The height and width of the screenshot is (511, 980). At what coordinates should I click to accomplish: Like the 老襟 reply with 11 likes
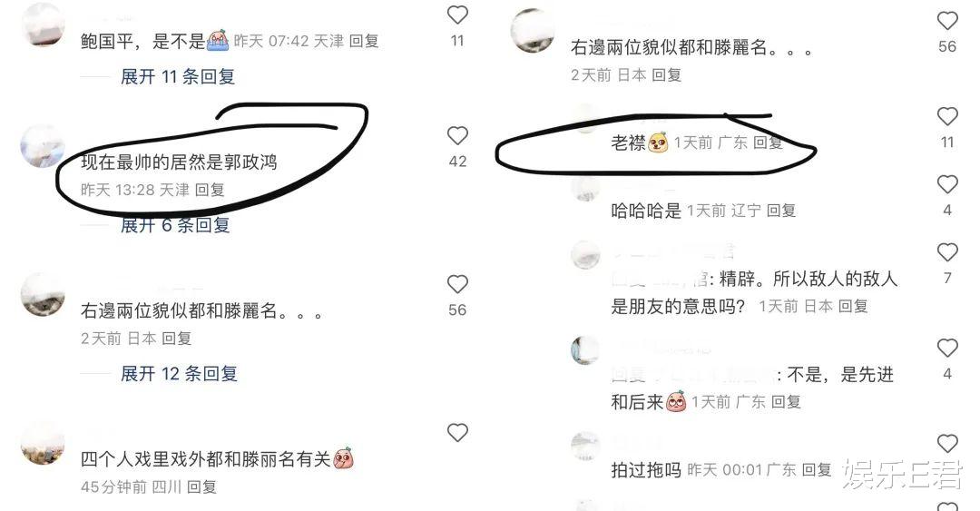point(947,115)
